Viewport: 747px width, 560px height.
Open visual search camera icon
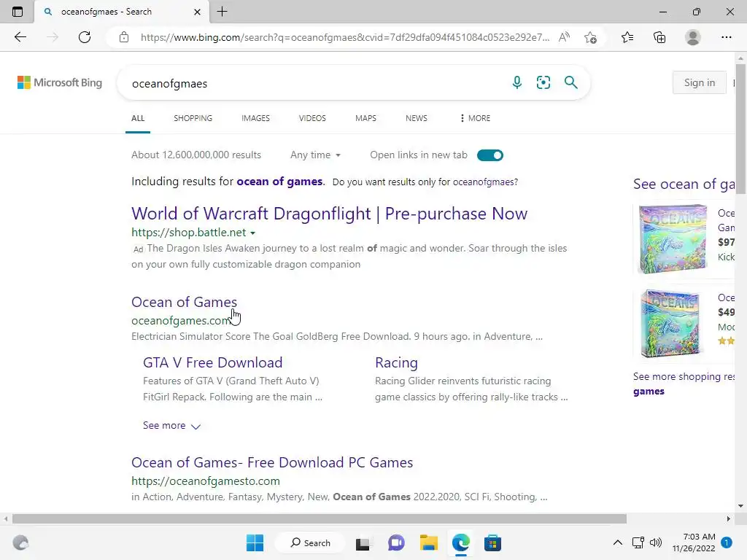click(543, 82)
